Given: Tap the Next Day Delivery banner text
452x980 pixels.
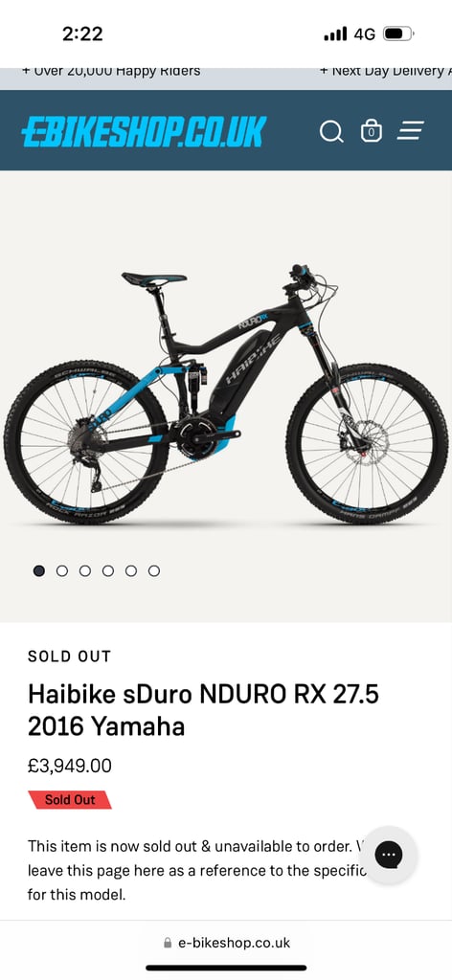Looking at the screenshot, I should (x=386, y=71).
